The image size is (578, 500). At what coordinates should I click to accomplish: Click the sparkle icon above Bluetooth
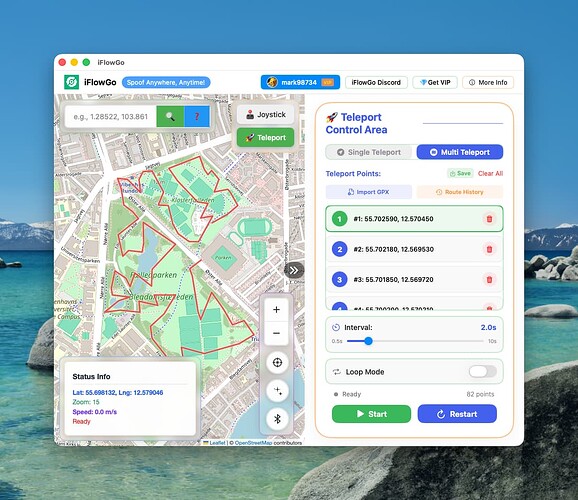(x=277, y=390)
